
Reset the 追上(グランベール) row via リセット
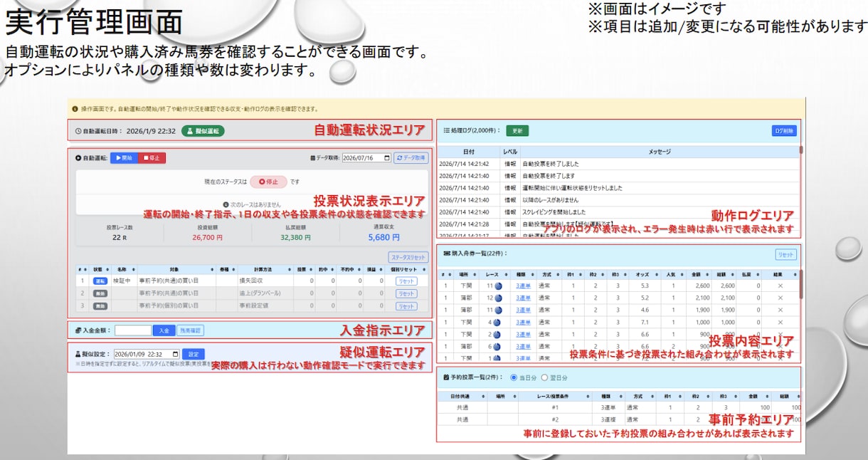(406, 293)
